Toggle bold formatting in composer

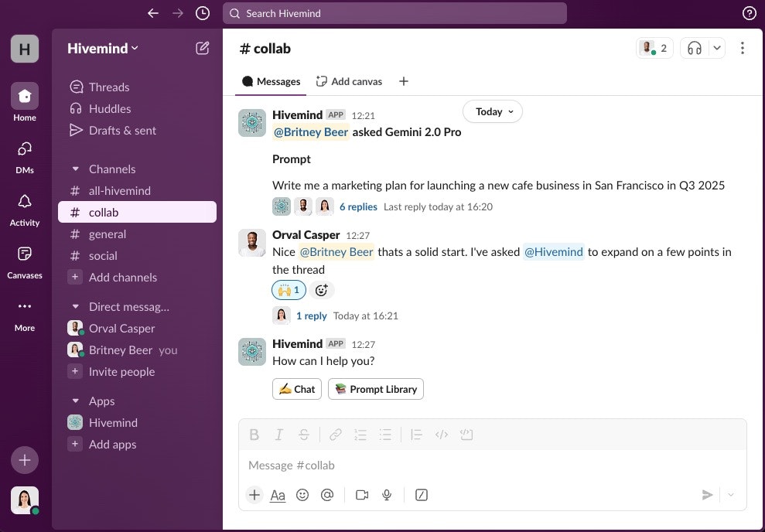[254, 435]
